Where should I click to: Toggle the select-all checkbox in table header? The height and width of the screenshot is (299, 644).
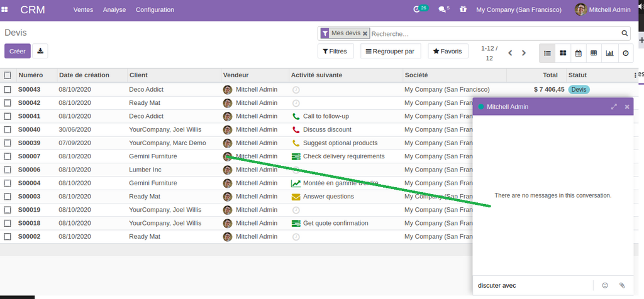click(x=8, y=75)
